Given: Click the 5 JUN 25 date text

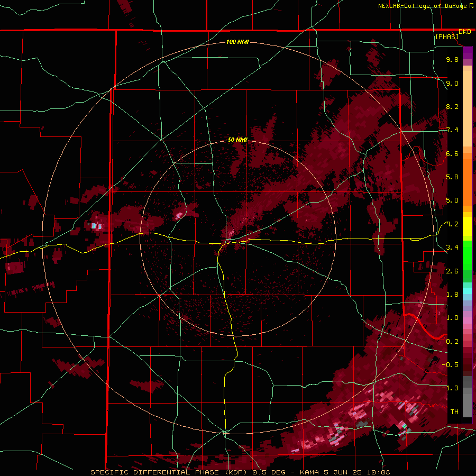Looking at the screenshot, I should pos(342,472).
